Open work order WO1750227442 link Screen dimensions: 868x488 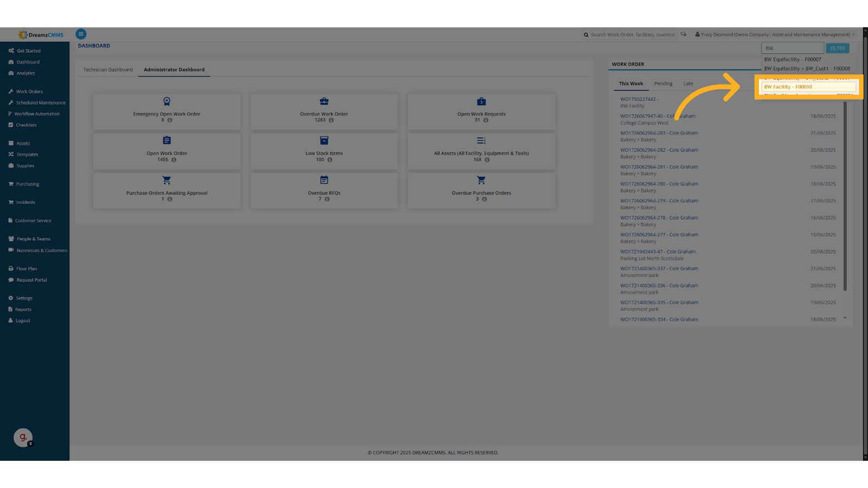click(638, 99)
